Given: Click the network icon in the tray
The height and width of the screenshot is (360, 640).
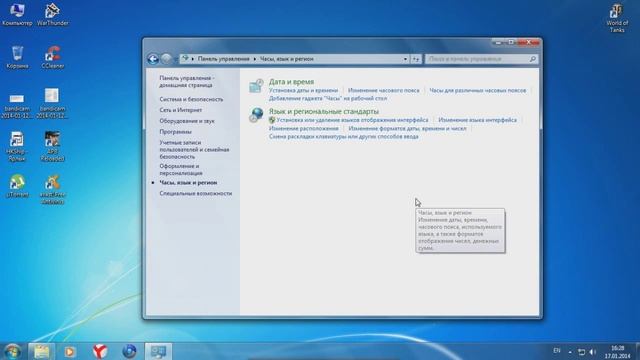Looking at the screenshot, I should 582,352.
